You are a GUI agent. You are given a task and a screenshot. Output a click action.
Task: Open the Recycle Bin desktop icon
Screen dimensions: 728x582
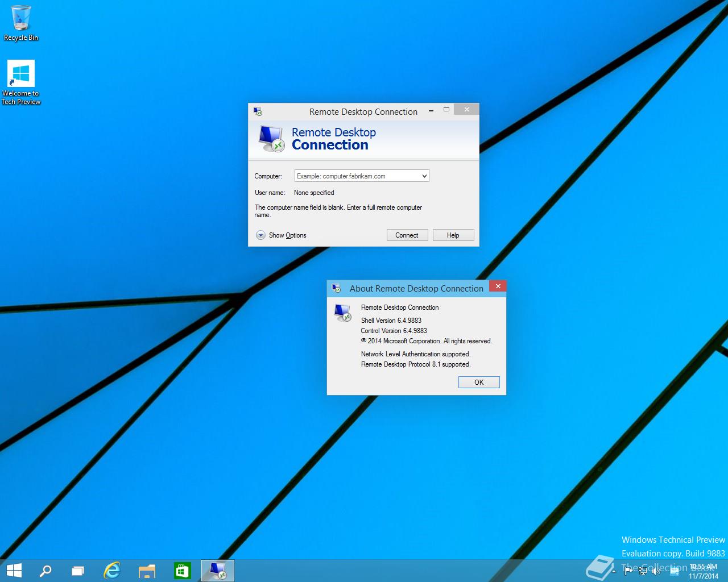[x=21, y=23]
